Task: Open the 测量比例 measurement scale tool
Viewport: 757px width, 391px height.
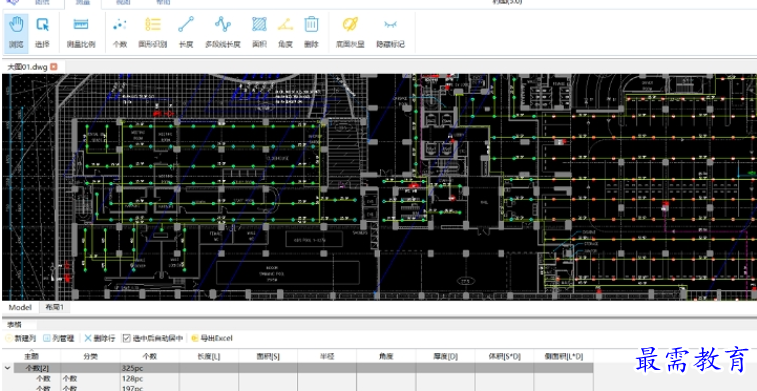Action: [x=81, y=32]
